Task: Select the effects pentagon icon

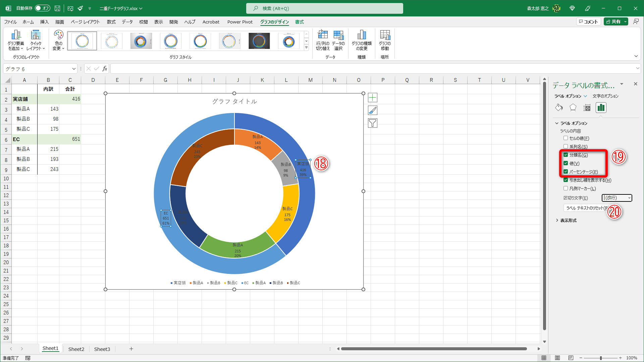Action: coord(573,108)
